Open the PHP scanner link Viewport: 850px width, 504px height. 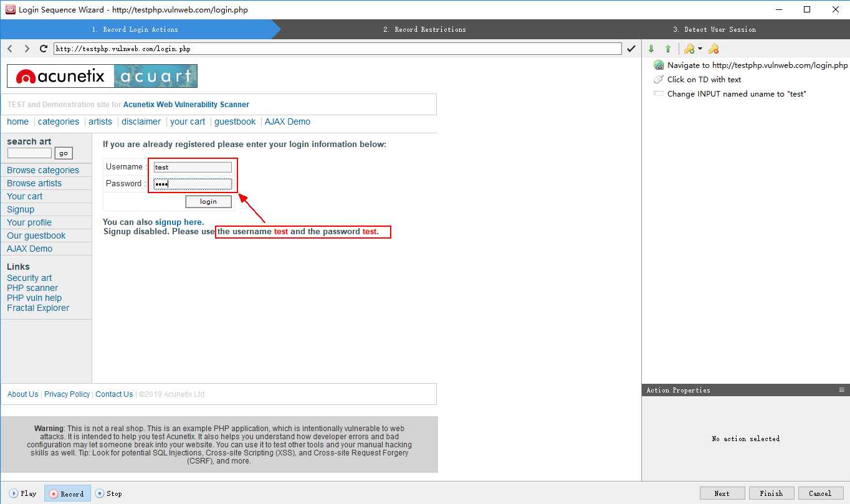pos(32,288)
